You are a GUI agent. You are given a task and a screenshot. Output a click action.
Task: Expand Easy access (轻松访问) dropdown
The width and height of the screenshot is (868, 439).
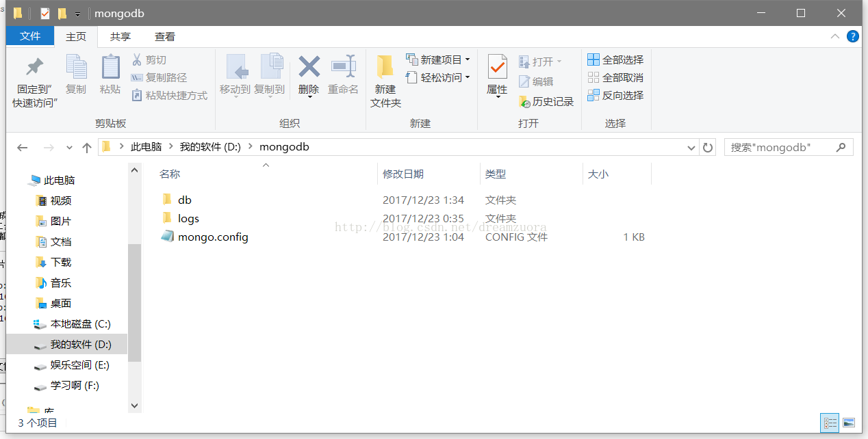pos(468,78)
